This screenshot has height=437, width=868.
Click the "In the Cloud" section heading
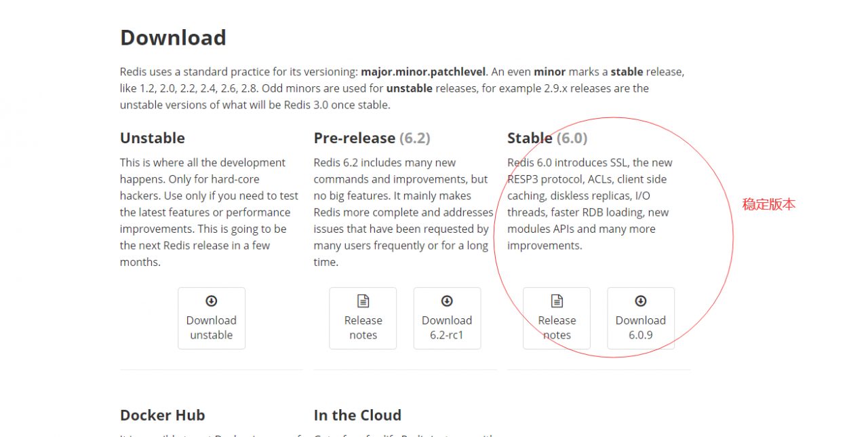[357, 415]
